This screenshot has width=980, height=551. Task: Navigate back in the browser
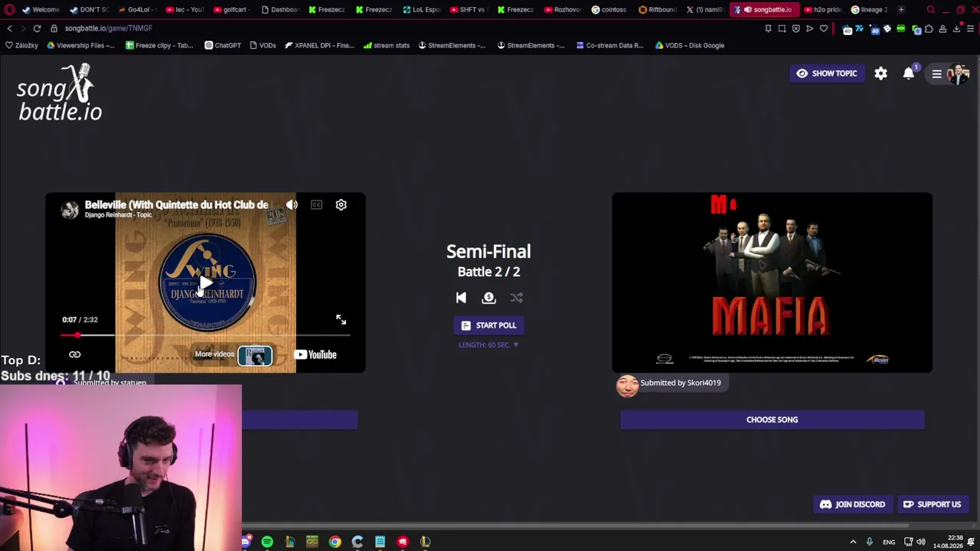coord(9,28)
